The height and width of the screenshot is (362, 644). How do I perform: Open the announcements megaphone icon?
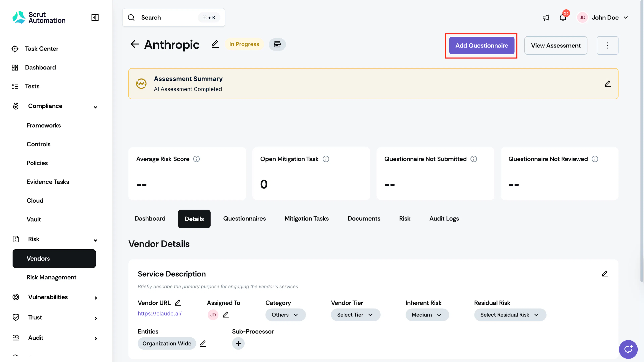[546, 17]
